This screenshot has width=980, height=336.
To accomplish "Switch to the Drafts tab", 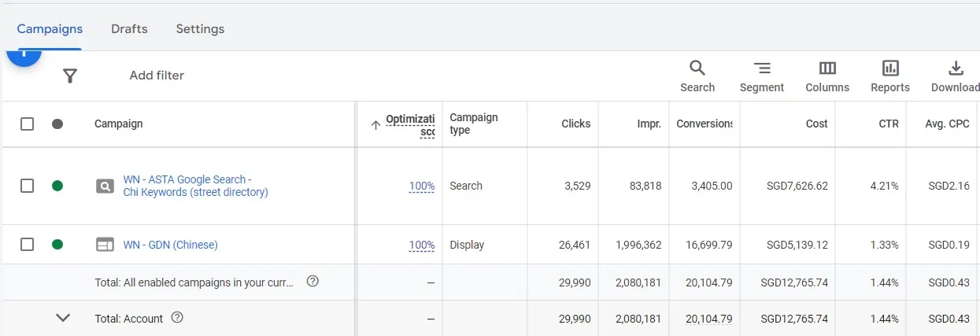I will point(129,29).
